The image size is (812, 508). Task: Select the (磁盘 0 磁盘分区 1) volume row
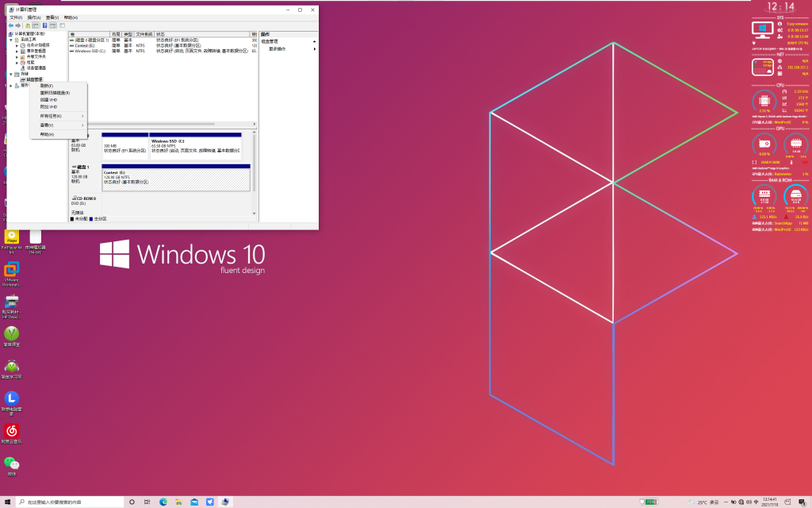[x=163, y=40]
